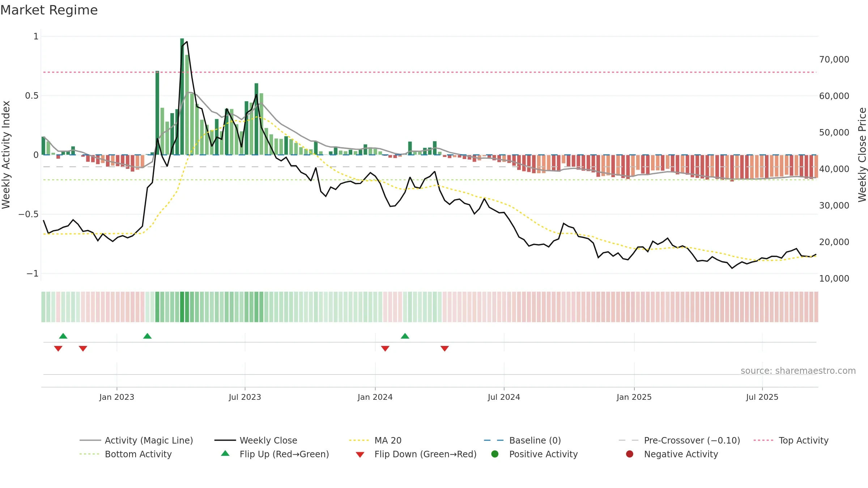This screenshot has width=868, height=488.
Task: Toggle MA 20 legend entry
Action: [375, 440]
